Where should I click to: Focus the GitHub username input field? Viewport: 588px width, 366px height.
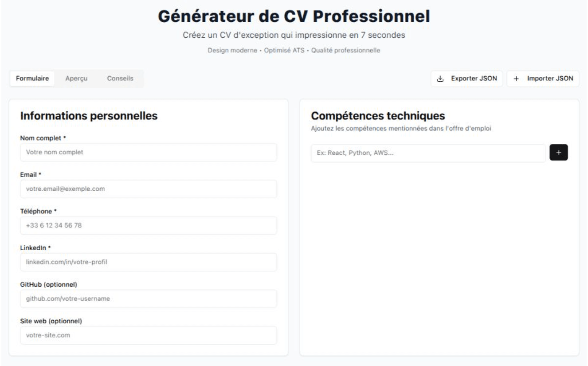(x=149, y=299)
